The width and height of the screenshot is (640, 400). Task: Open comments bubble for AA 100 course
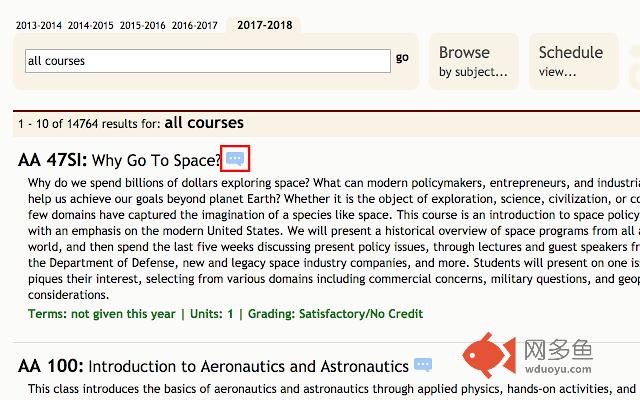(x=423, y=364)
